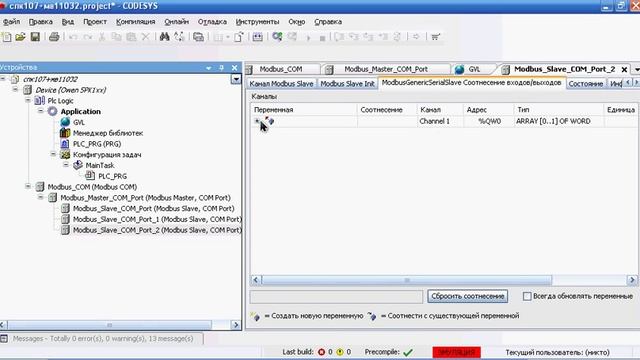Image resolution: width=640 pixels, height=360 pixels.
Task: Open the Modbus Slave Init tab
Action: click(347, 84)
